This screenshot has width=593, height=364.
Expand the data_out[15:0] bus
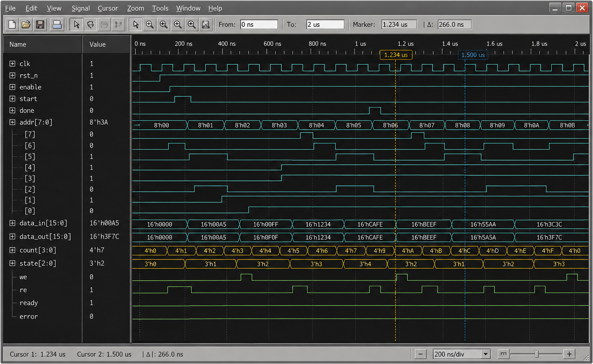point(12,237)
